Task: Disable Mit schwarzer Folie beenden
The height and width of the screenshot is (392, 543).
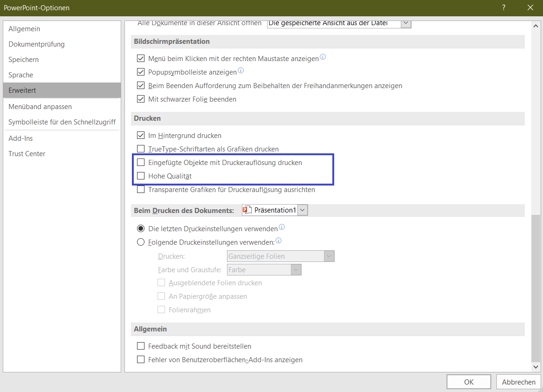Action: 141,99
